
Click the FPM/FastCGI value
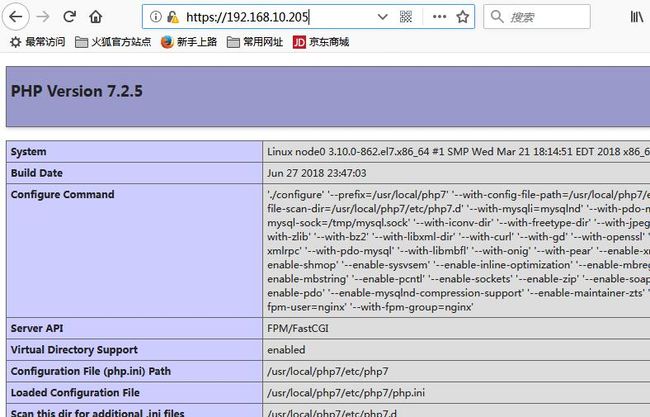[298, 328]
